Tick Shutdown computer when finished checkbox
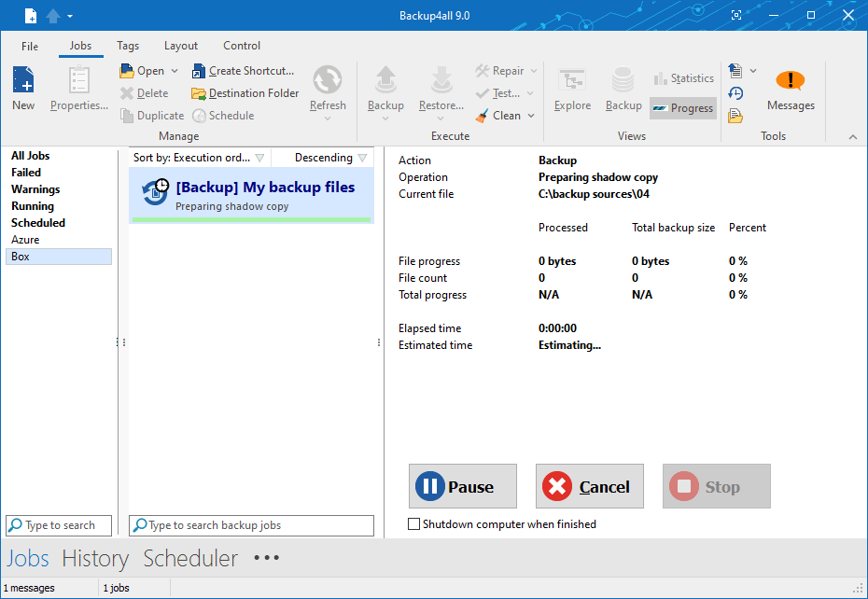This screenshot has height=599, width=868. [x=413, y=523]
